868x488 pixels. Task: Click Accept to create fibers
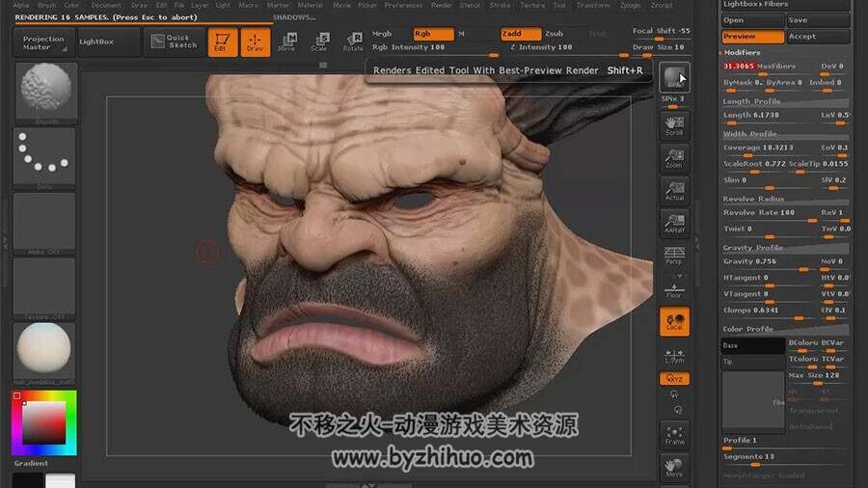click(x=818, y=37)
